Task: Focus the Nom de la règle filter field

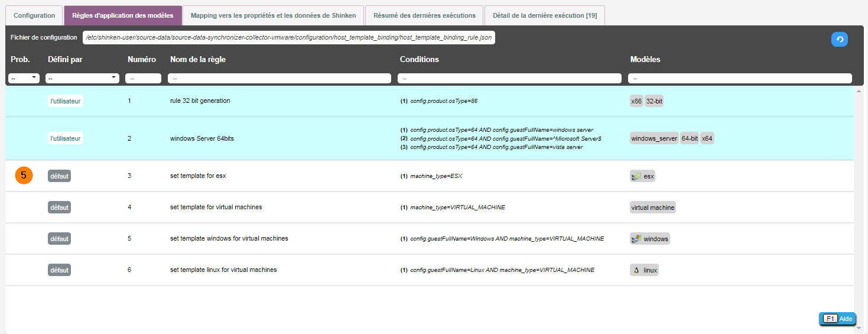Action: (x=279, y=78)
